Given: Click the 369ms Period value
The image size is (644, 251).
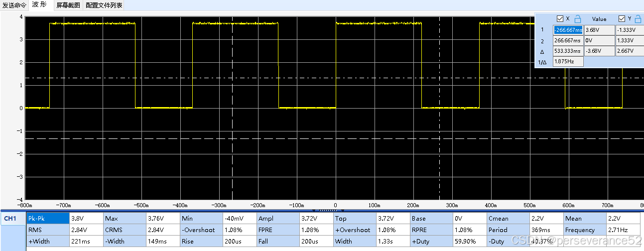Looking at the screenshot, I should [546, 230].
